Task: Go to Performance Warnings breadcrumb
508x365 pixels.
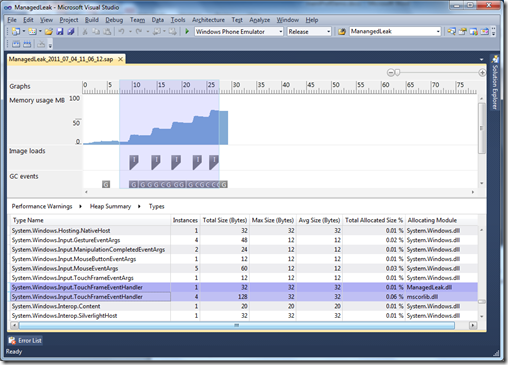Action: [x=42, y=206]
